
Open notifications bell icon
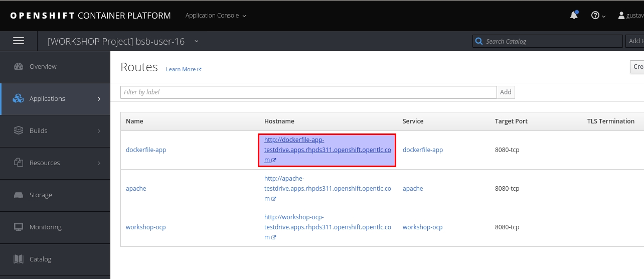(x=574, y=16)
